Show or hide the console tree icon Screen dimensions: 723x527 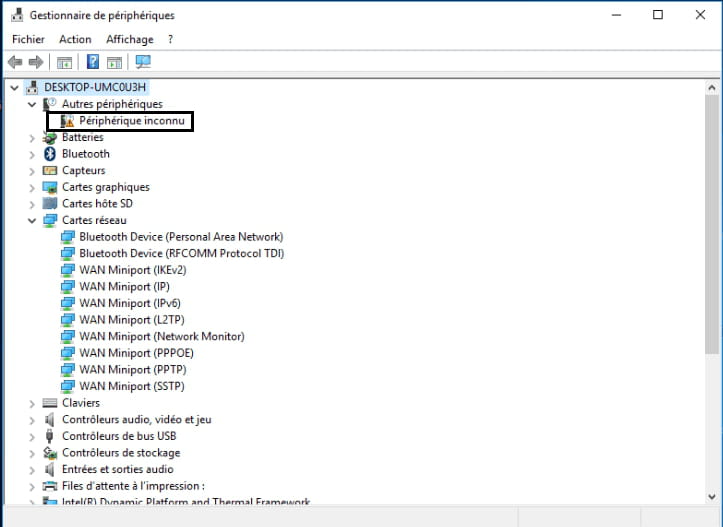65,62
